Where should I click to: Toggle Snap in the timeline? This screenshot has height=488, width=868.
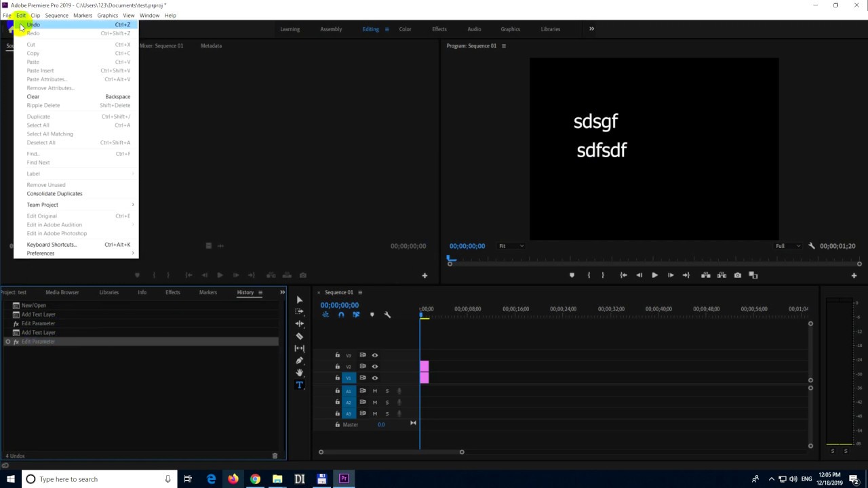(x=341, y=314)
